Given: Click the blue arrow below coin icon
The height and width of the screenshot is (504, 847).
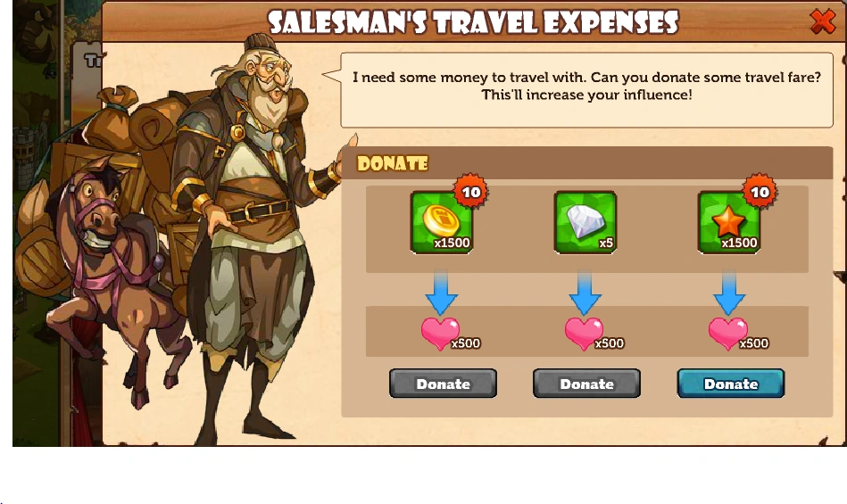Looking at the screenshot, I should (441, 293).
